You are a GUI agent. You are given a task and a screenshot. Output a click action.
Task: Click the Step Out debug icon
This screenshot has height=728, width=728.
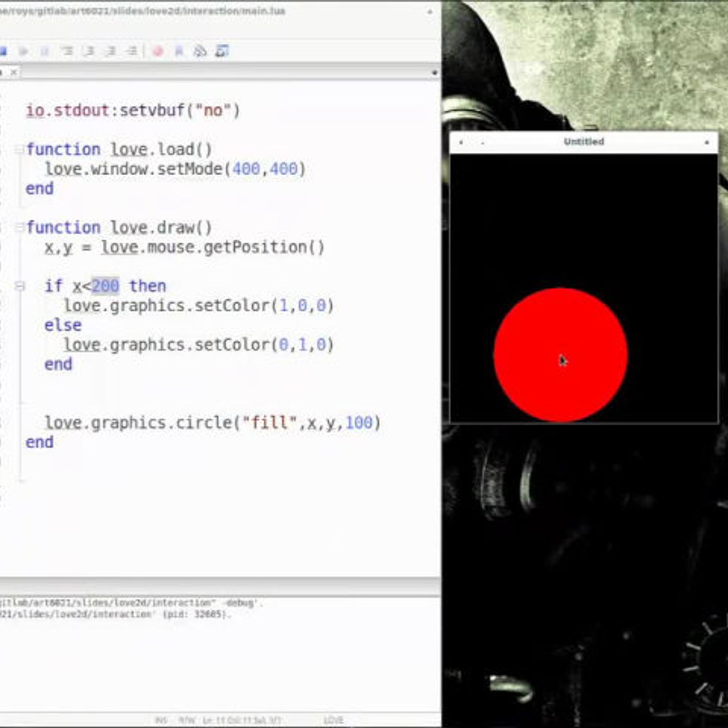[110, 51]
